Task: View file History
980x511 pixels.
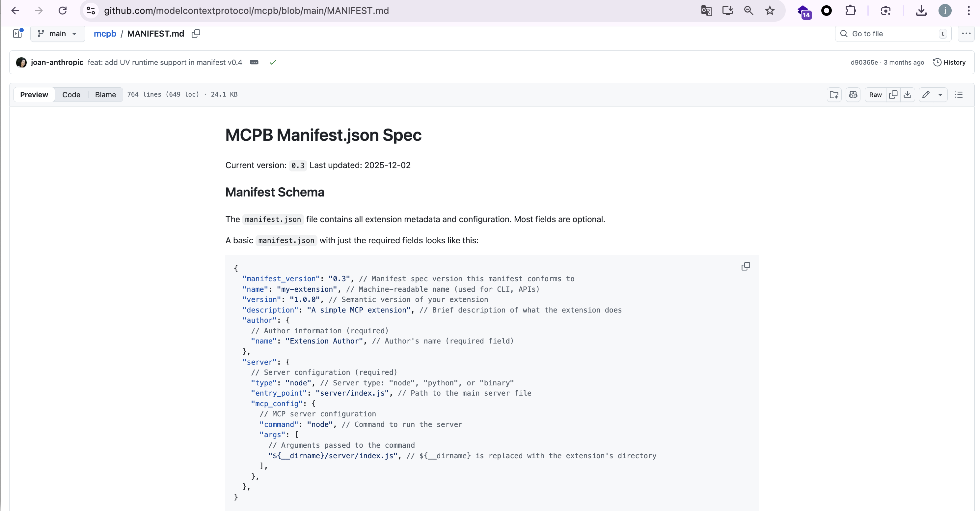Action: coord(949,62)
